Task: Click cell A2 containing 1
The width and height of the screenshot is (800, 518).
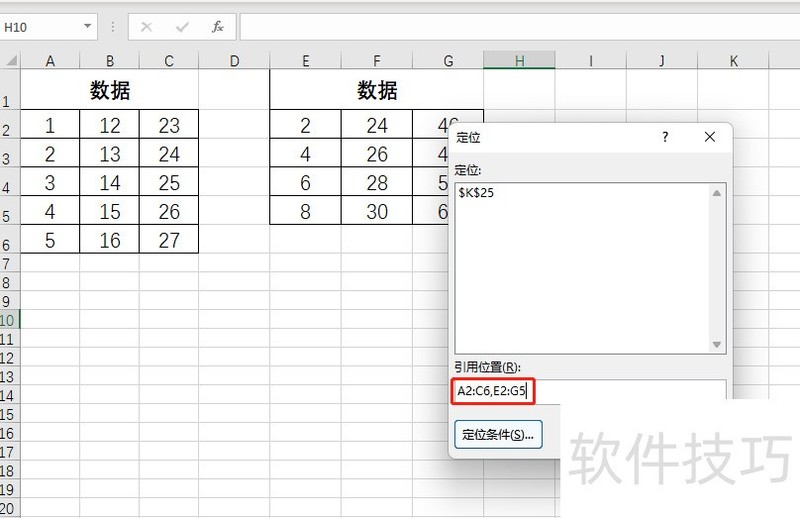Action: (50, 125)
